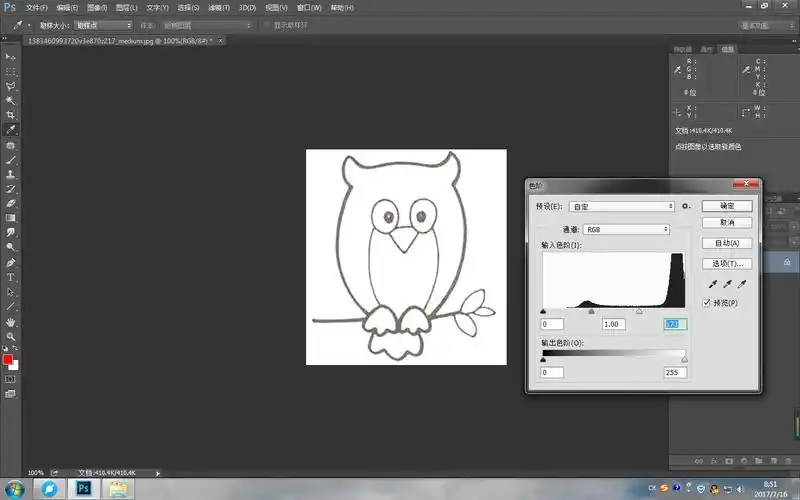Image resolution: width=800 pixels, height=500 pixels.
Task: Open the 窗口(W) menu
Action: [x=309, y=8]
